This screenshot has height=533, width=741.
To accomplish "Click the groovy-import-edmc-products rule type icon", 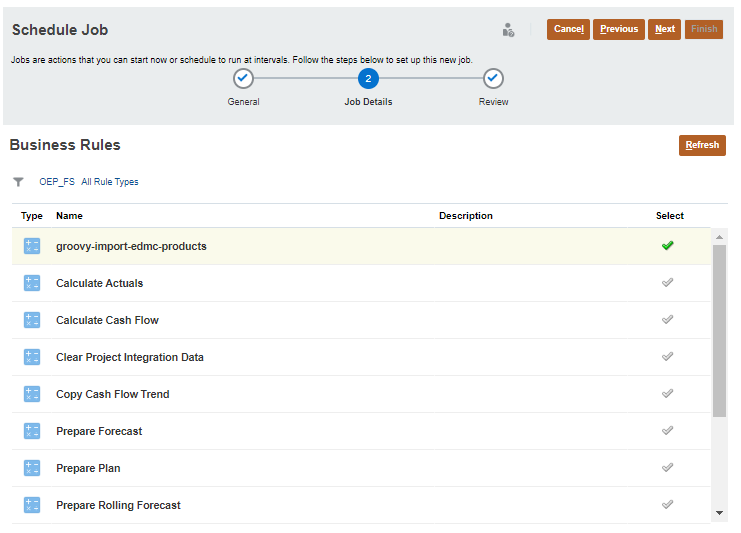I will click(x=32, y=246).
